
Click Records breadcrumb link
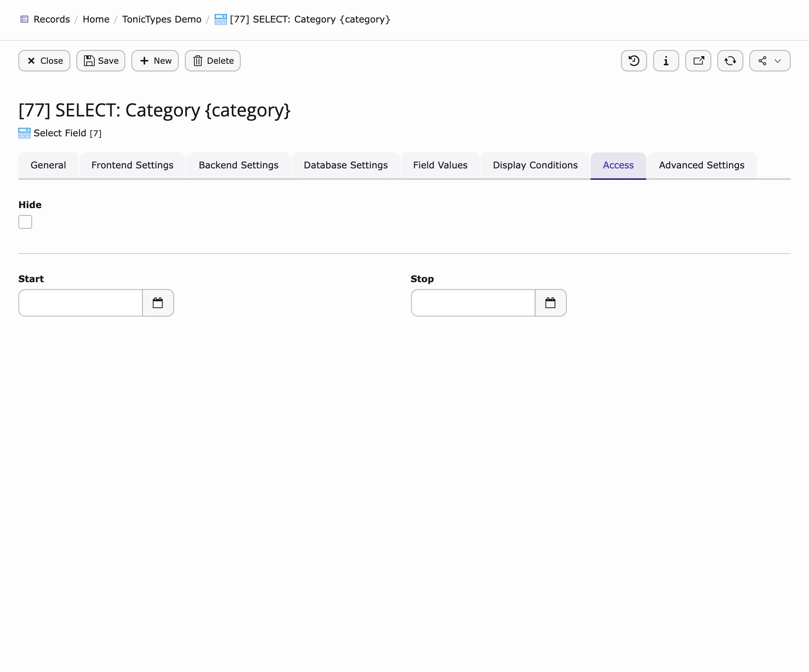click(x=52, y=19)
